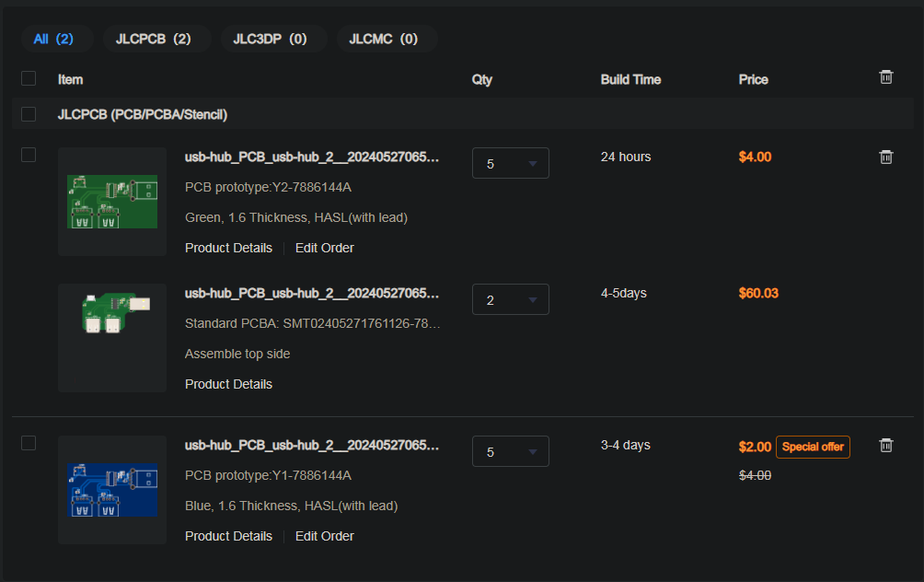The width and height of the screenshot is (924, 582).
Task: Click PCB prototype:Y1-7886144A text
Action: click(x=268, y=475)
